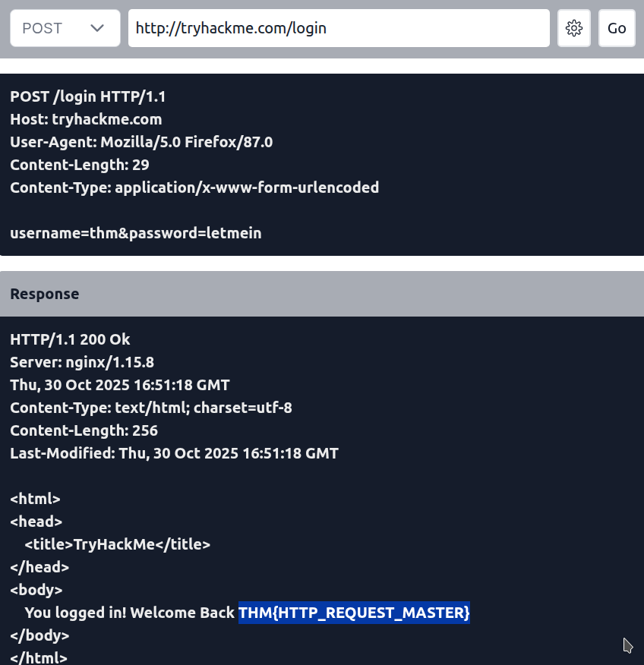Click the application/x-www-form-urlencoded Content-Type line
Viewport: 644px width, 665px height.
194,188
